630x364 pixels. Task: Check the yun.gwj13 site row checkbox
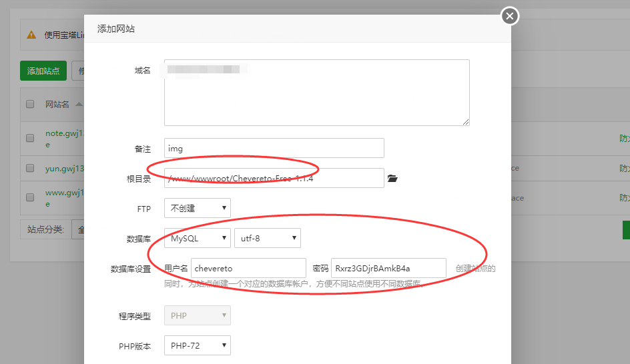[30, 168]
